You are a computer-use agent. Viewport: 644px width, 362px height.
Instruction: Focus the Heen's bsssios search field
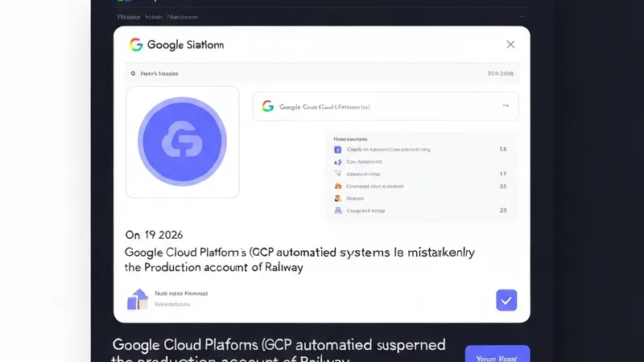(323, 73)
